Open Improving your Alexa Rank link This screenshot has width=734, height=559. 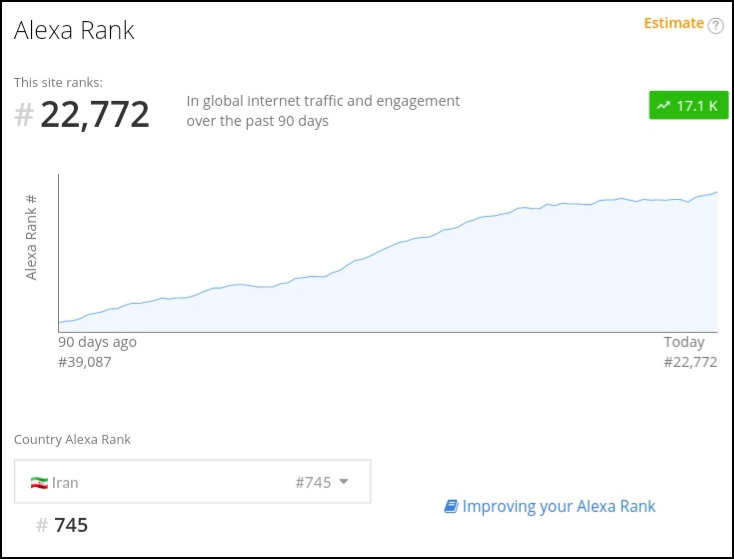point(558,506)
